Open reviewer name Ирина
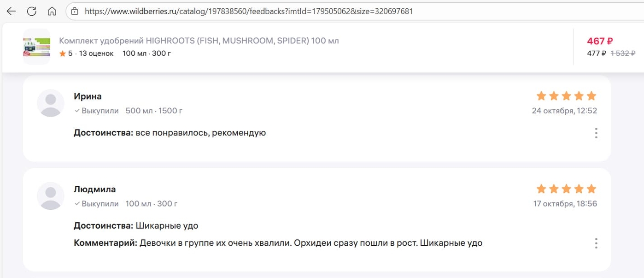This screenshot has height=278, width=644. click(x=88, y=96)
